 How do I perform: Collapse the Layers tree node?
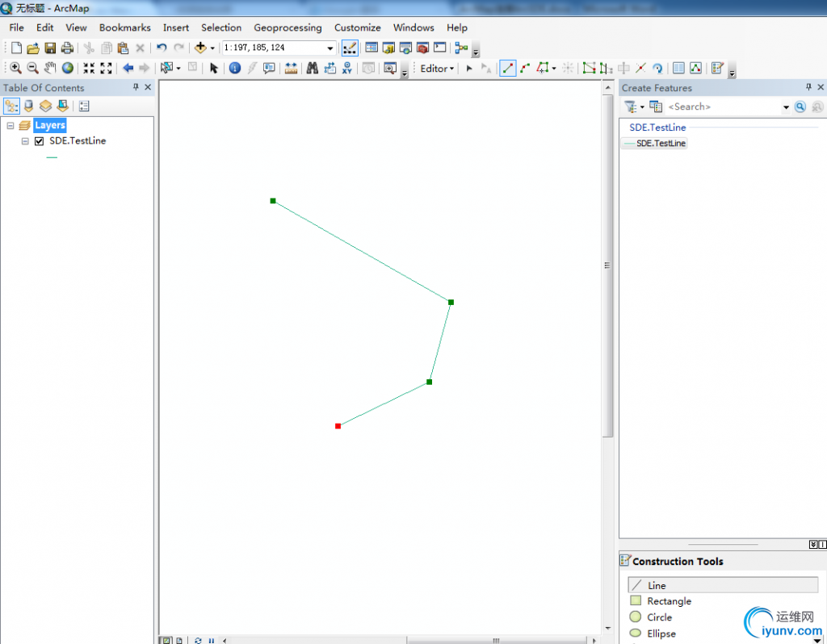point(10,125)
